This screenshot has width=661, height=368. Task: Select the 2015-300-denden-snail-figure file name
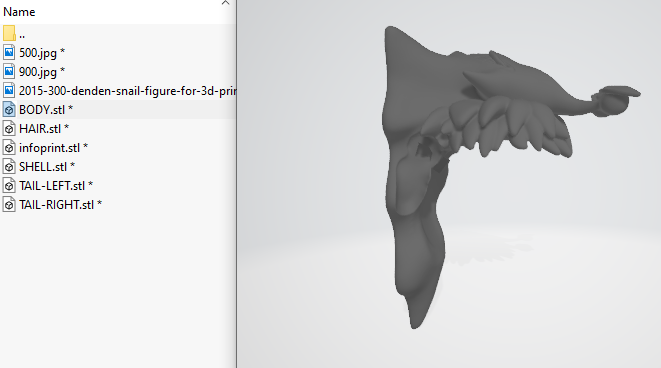[x=127, y=91]
